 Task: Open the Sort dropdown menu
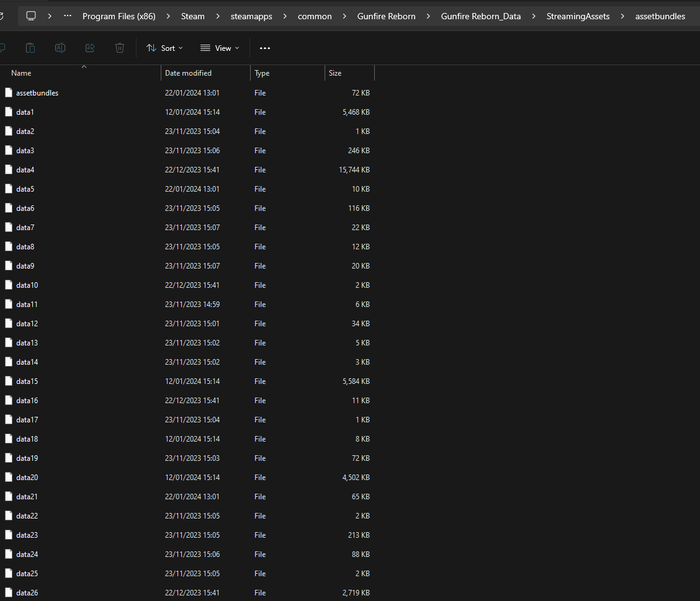coord(164,48)
